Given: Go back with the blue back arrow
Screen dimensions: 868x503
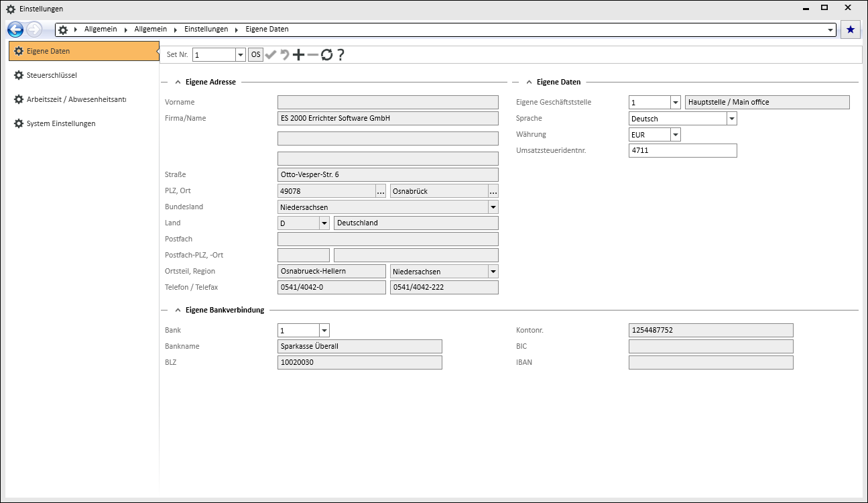Looking at the screenshot, I should [15, 30].
